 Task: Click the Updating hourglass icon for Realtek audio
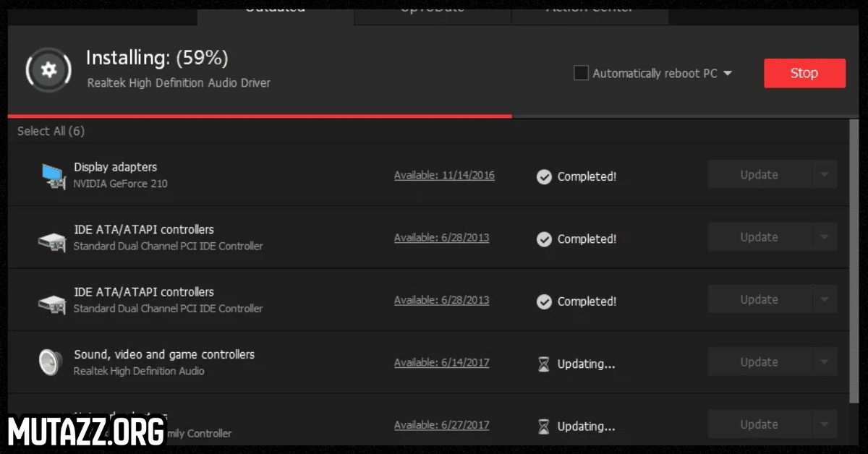pos(544,364)
